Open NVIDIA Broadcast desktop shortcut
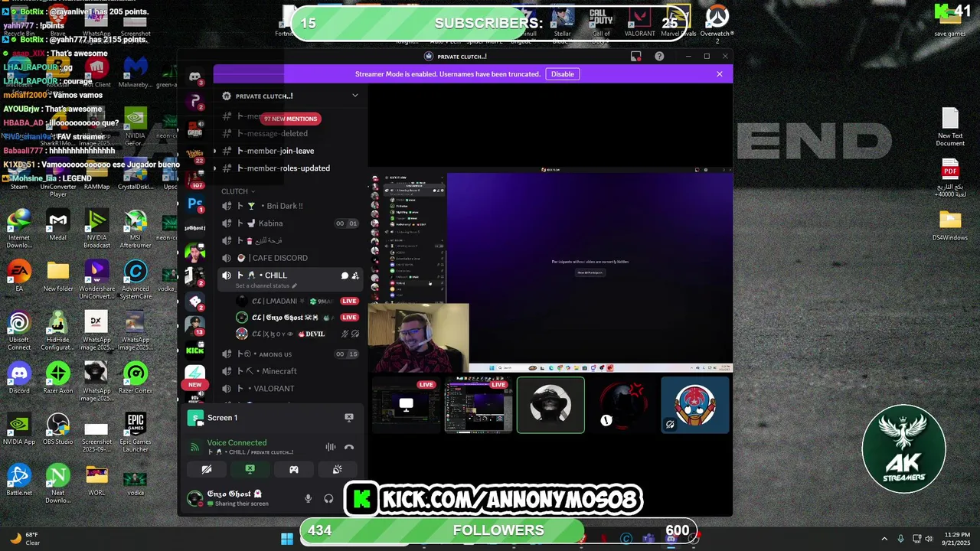Viewport: 980px width, 551px height. pyautogui.click(x=96, y=227)
